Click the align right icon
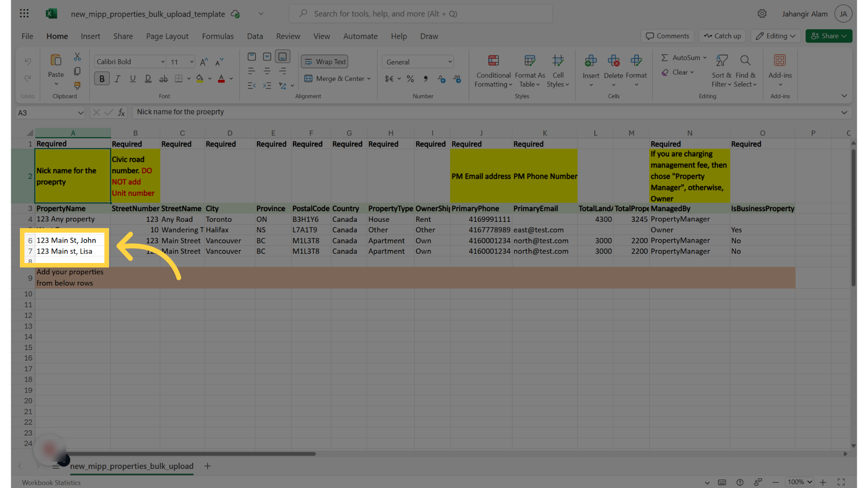Image resolution: width=868 pixels, height=488 pixels. [x=283, y=71]
